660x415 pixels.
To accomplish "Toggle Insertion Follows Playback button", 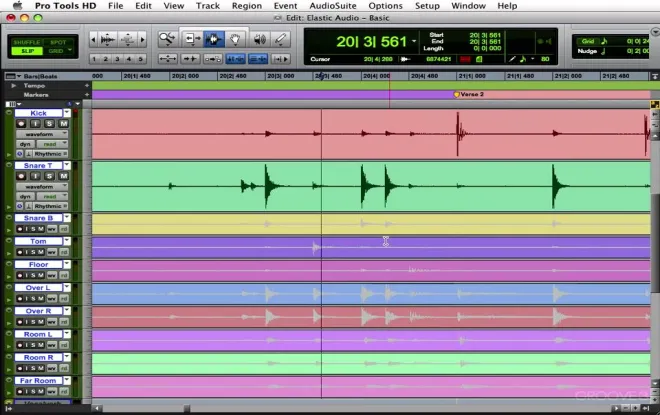I will pos(281,59).
